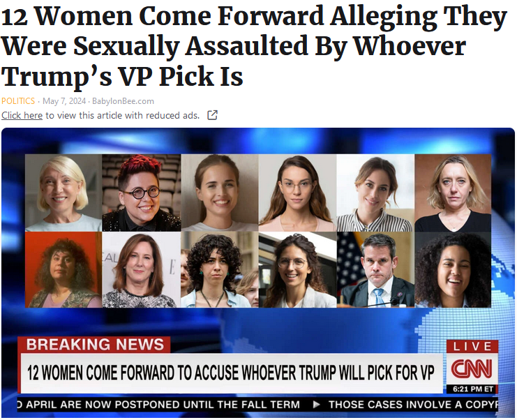This screenshot has width=517, height=420.
Task: Click the May 7, 2024 date
Action: [x=64, y=101]
